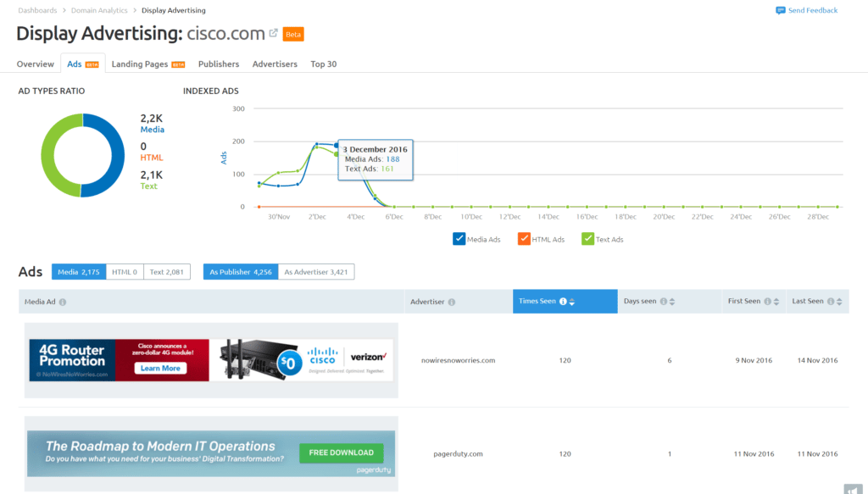Viewport: 868px width, 494px height.
Task: Click the 14 Nov 2016 last seen date
Action: point(817,360)
